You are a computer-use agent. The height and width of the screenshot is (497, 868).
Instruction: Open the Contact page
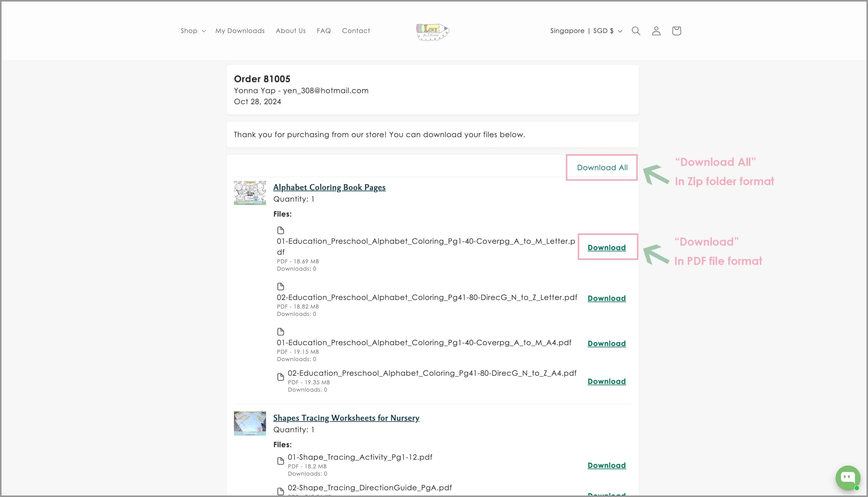(x=356, y=31)
